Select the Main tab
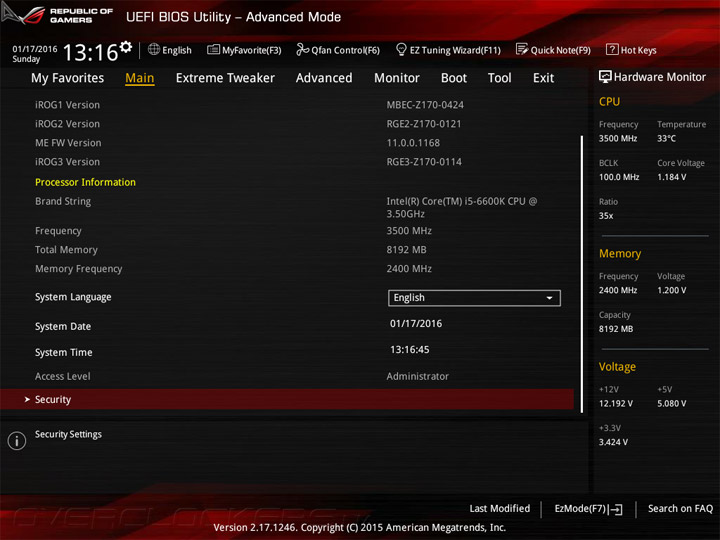 (140, 78)
